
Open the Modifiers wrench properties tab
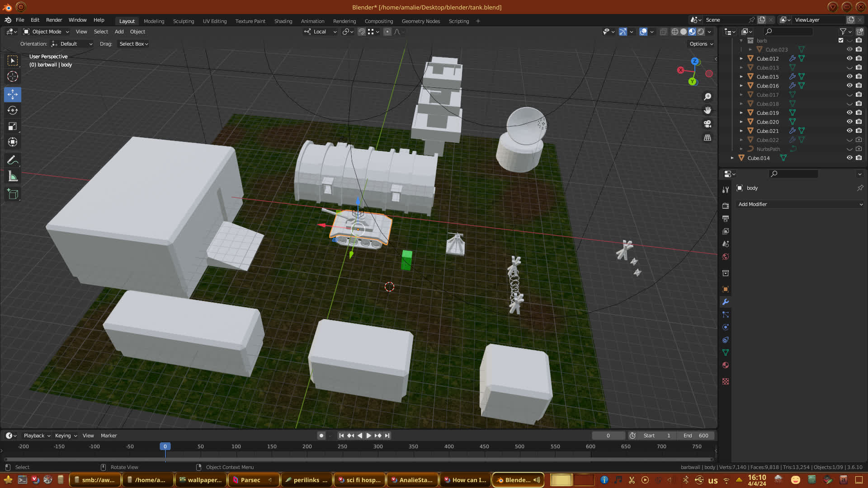[726, 302]
